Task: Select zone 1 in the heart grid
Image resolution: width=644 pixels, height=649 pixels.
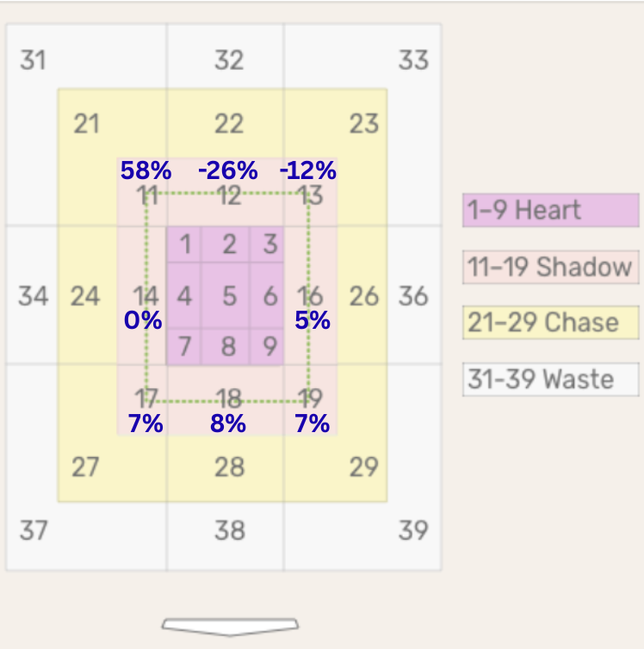Action: point(184,244)
